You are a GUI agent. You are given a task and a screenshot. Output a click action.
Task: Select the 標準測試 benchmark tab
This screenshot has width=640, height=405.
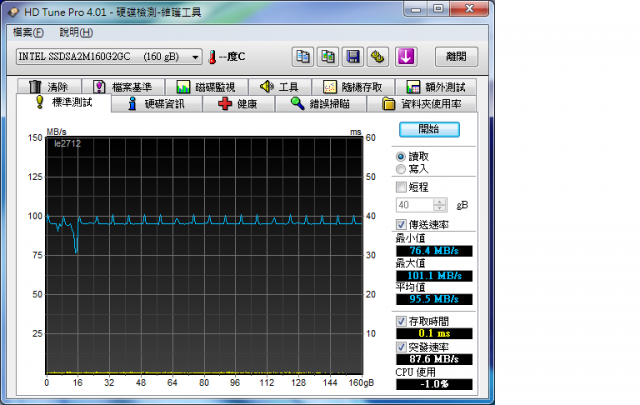tap(64, 102)
